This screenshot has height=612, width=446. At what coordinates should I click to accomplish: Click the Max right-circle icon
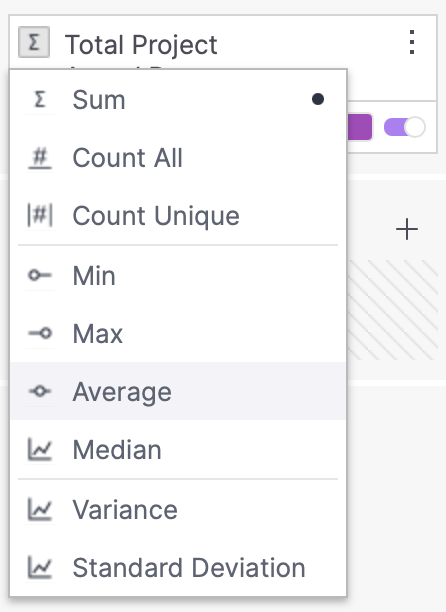(40, 333)
